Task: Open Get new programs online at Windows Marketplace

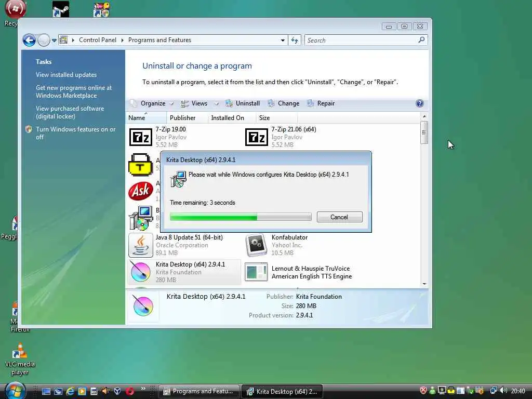Action: [74, 91]
